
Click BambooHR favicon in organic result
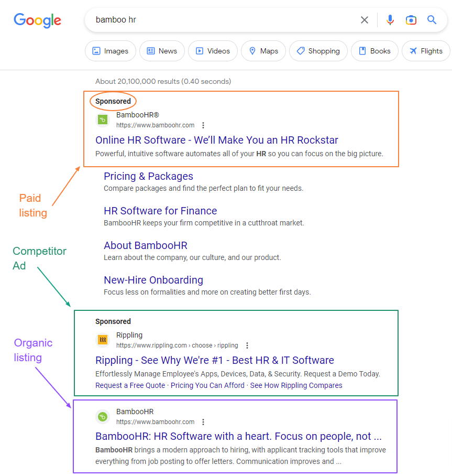click(103, 417)
